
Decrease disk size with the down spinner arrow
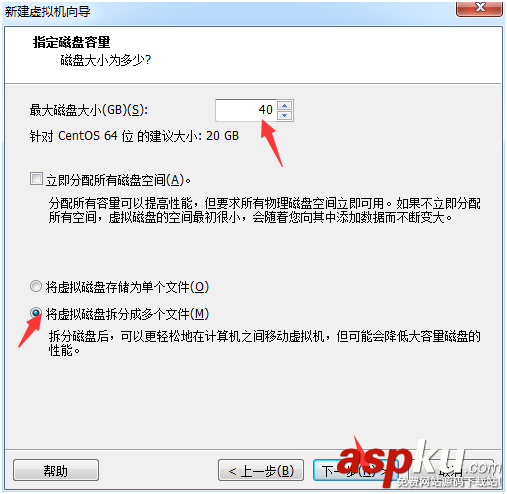[x=284, y=116]
